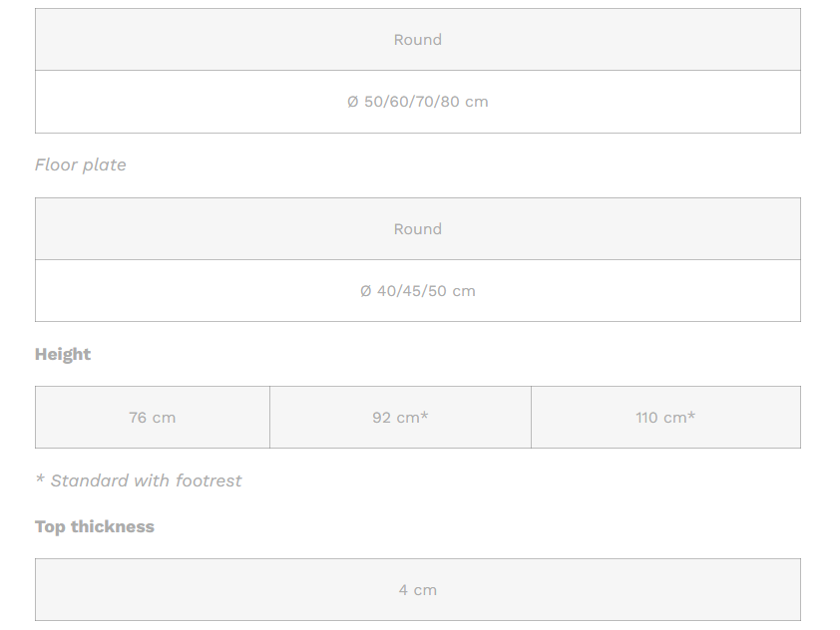The width and height of the screenshot is (840, 630).
Task: Select the lowest table height option
Action: coord(152,418)
